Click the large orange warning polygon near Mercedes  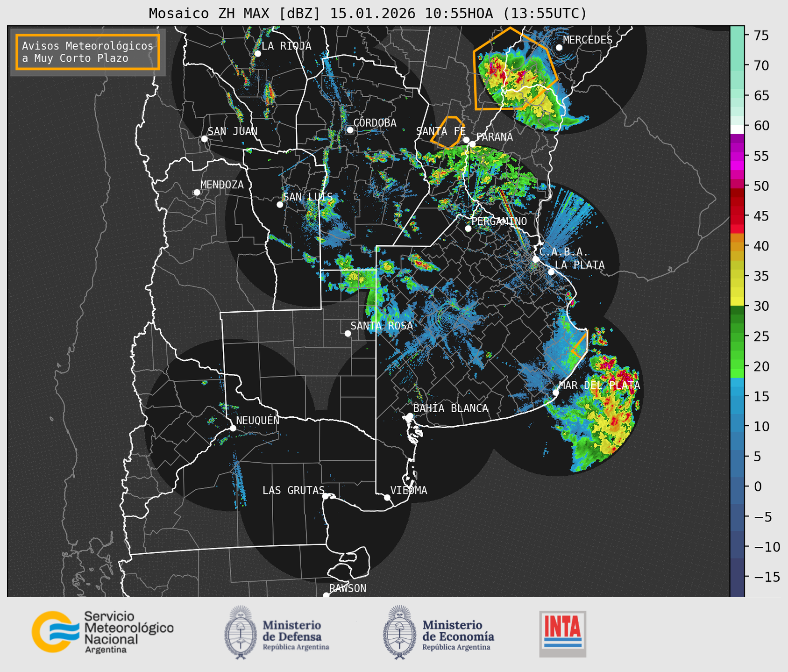click(515, 68)
